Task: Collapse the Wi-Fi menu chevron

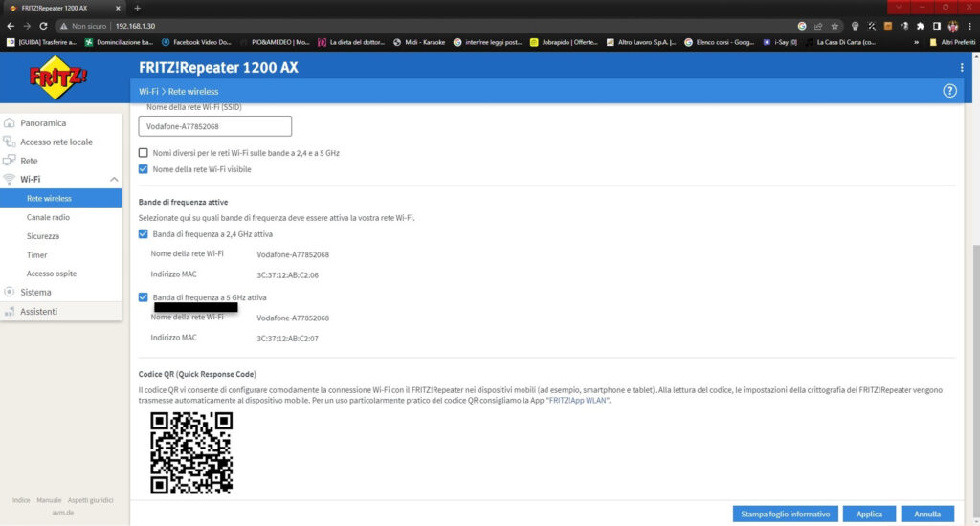Action: coord(114,179)
